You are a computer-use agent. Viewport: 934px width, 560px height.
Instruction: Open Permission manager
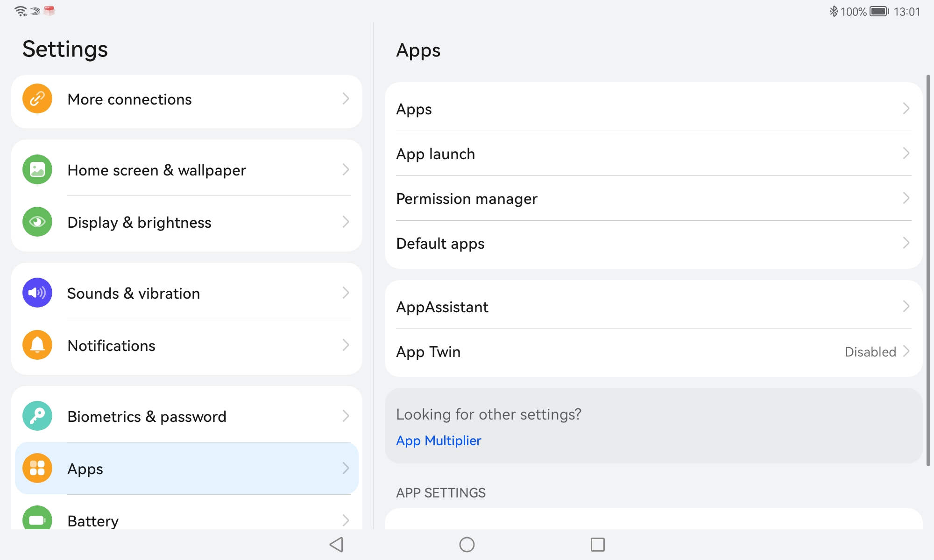pyautogui.click(x=654, y=198)
